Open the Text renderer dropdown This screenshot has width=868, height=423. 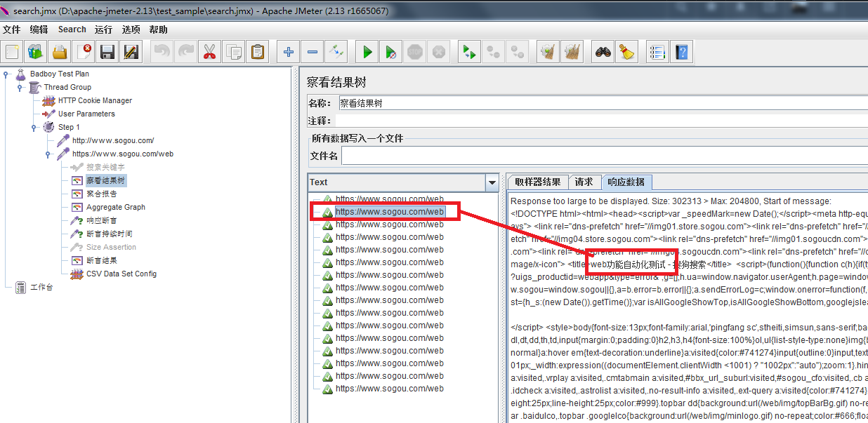[493, 182]
